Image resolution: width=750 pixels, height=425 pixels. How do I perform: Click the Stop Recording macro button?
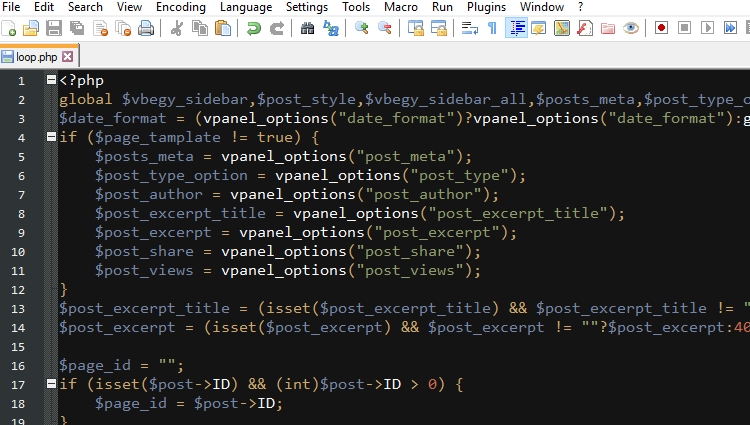click(684, 28)
